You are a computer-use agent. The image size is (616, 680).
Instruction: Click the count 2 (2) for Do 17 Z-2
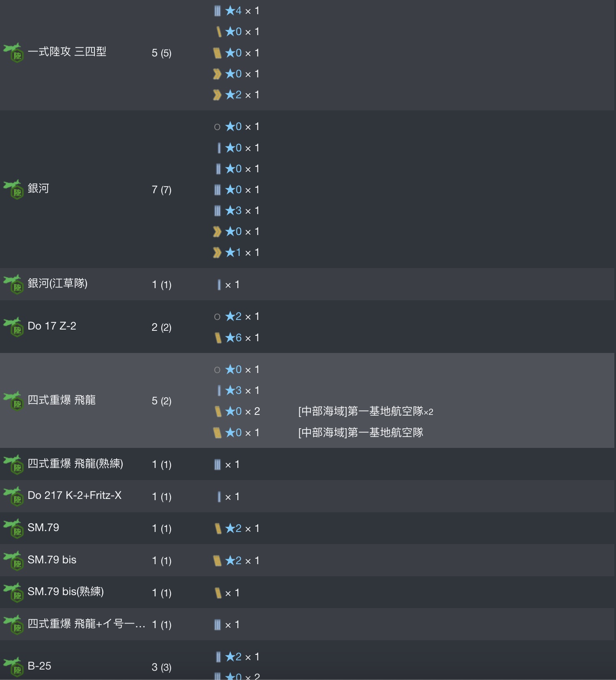click(161, 327)
